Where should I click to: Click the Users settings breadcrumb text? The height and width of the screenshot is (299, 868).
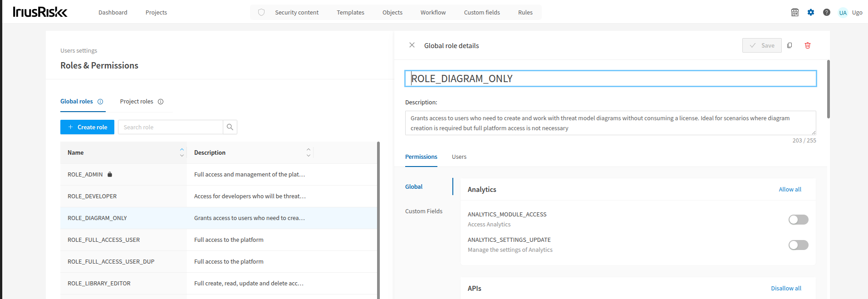coord(78,51)
